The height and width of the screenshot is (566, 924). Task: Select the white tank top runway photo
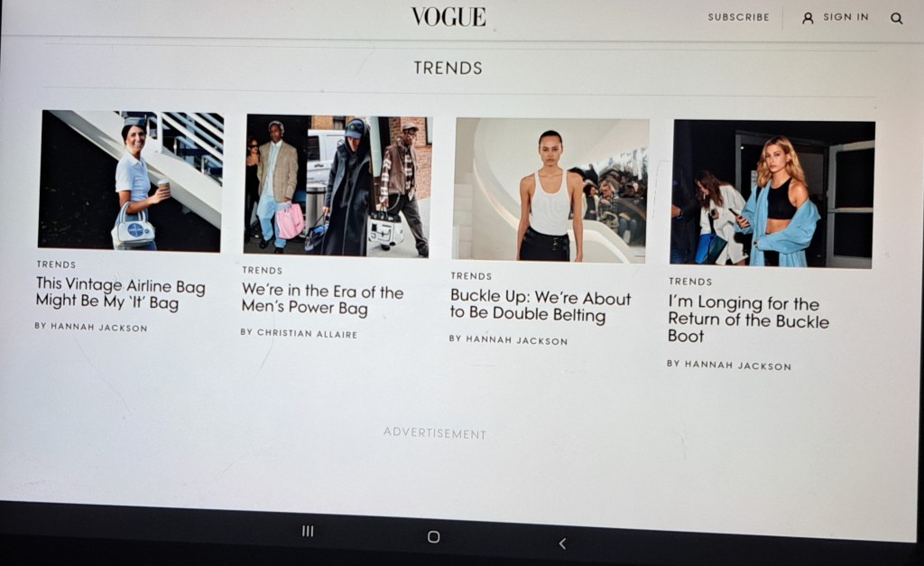click(550, 190)
